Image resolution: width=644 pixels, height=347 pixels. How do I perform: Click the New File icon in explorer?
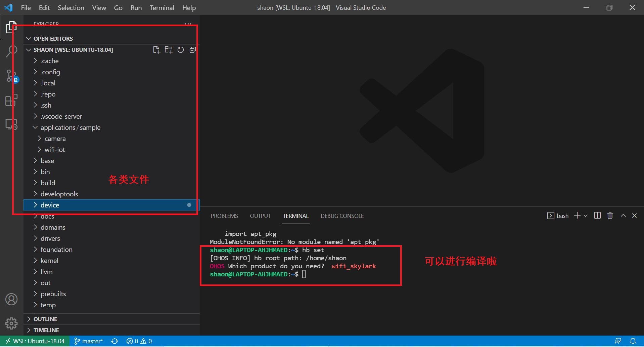point(156,50)
